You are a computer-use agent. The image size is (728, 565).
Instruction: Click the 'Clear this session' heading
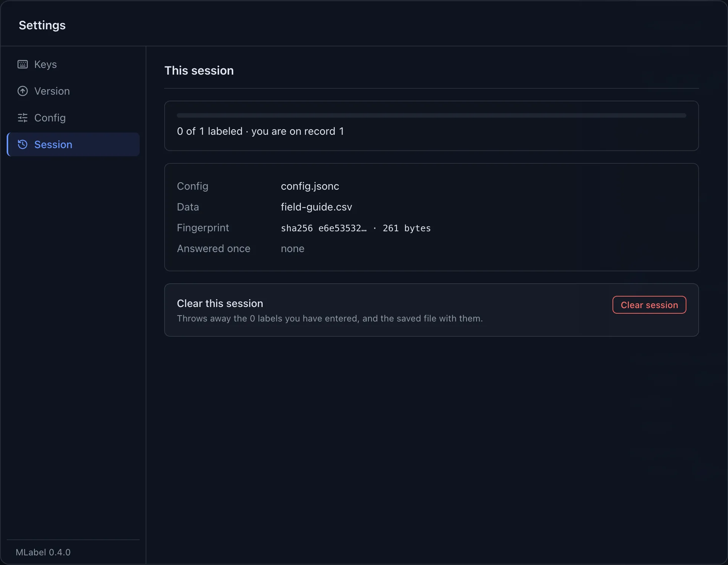click(x=220, y=303)
